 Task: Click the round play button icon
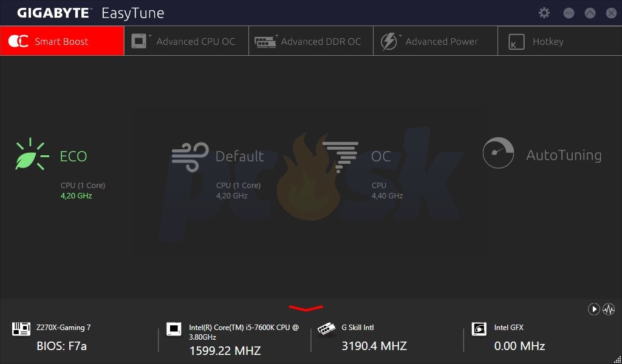coord(593,309)
